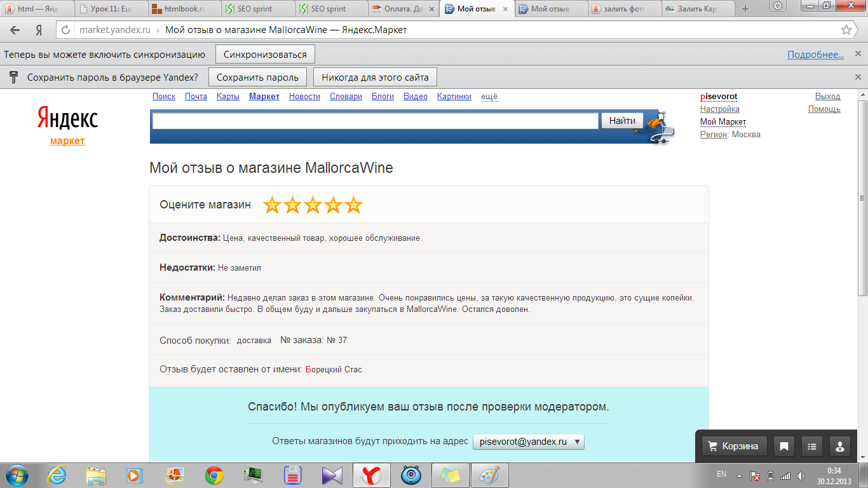Viewport: 868px width, 488px height.
Task: Open the 'Почта' link
Action: [x=196, y=97]
